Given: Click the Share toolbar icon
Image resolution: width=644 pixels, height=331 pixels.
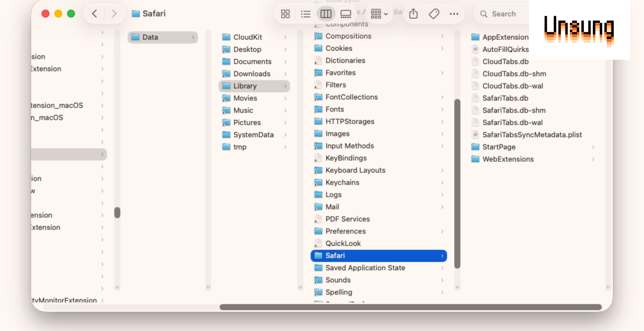Looking at the screenshot, I should click(x=413, y=14).
